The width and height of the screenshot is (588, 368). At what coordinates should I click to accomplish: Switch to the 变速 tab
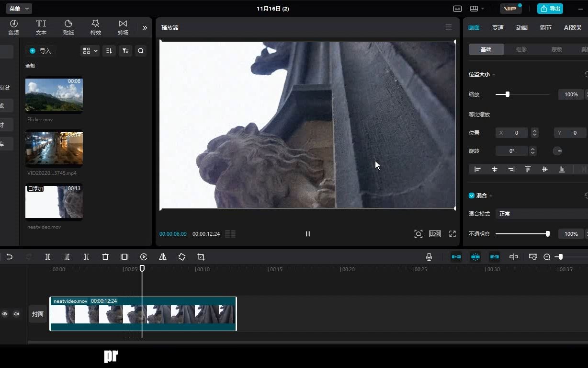[498, 28]
